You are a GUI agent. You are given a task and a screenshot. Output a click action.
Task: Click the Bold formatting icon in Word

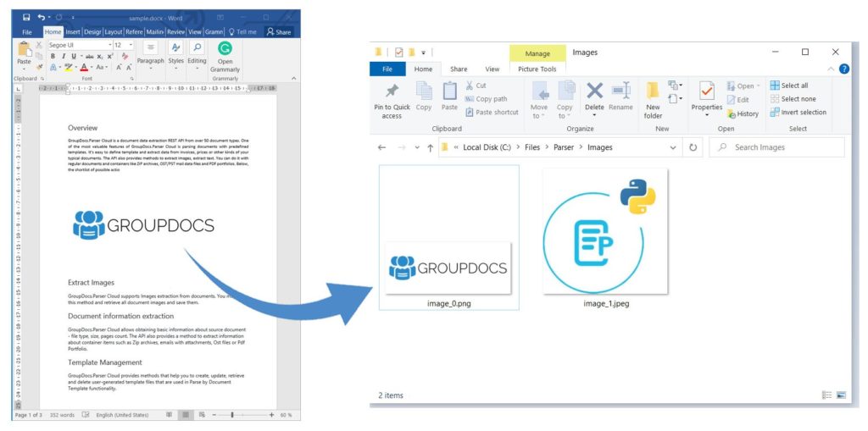[x=53, y=57]
